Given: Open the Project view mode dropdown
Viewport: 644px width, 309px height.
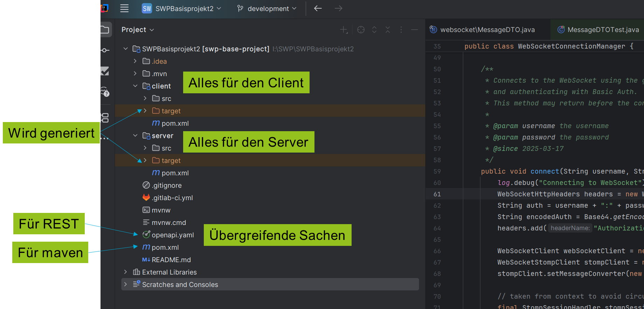Looking at the screenshot, I should click(x=138, y=30).
